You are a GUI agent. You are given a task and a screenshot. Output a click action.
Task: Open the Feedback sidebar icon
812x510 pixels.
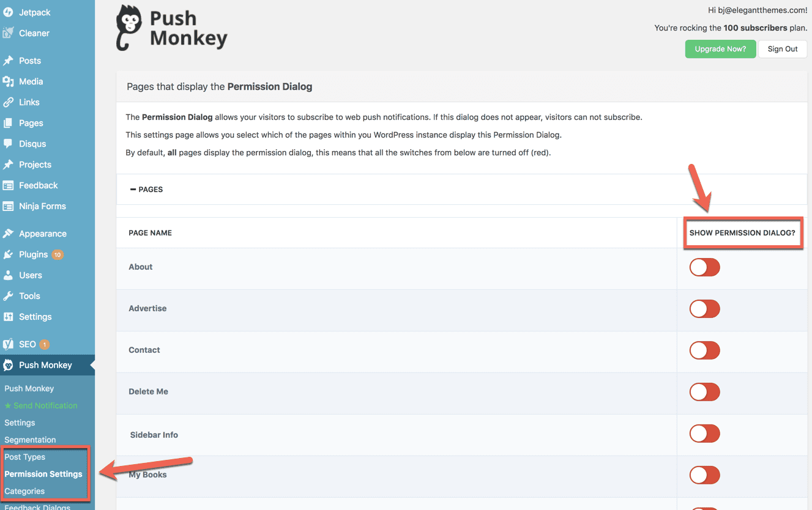[7, 185]
